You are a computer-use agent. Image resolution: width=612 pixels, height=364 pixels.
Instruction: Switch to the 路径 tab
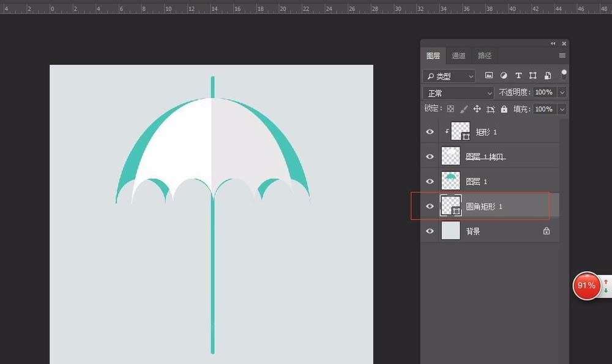coord(485,56)
